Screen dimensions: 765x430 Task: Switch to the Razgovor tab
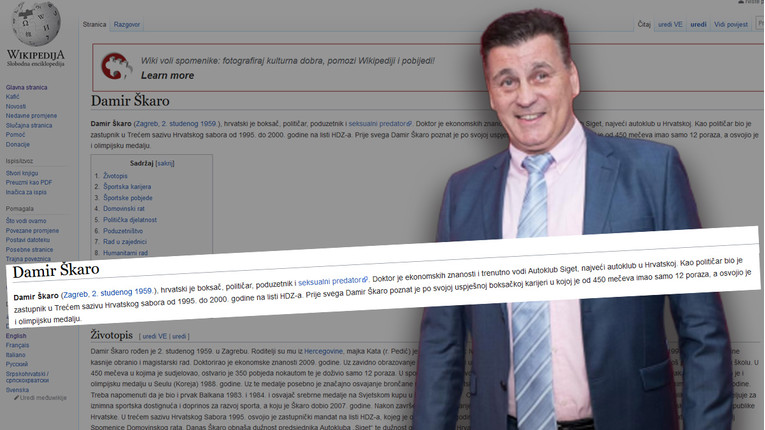pos(127,24)
